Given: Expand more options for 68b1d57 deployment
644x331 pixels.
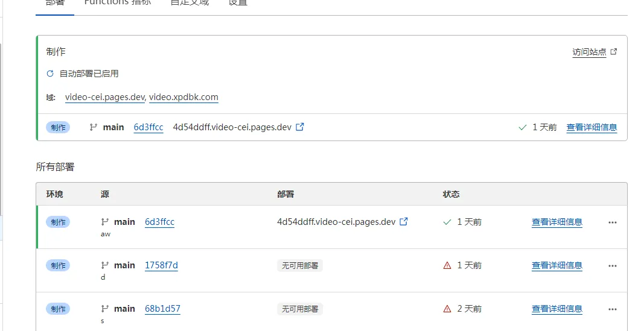Looking at the screenshot, I should 613,309.
